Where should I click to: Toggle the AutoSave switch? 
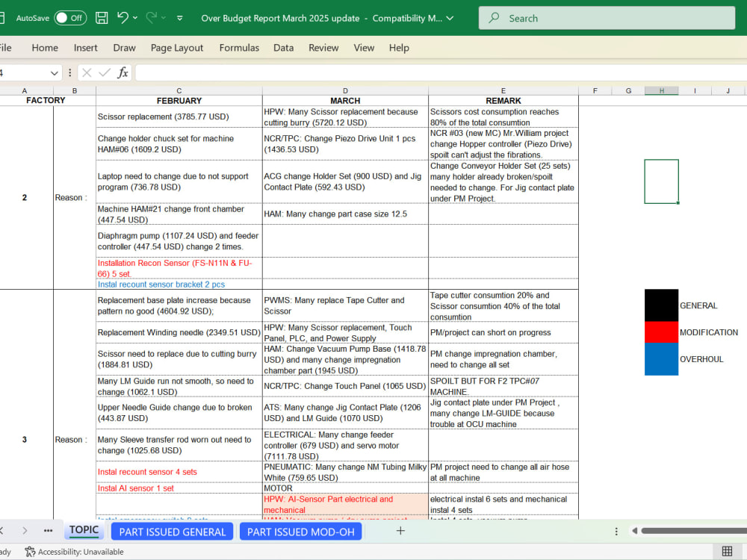(x=70, y=18)
